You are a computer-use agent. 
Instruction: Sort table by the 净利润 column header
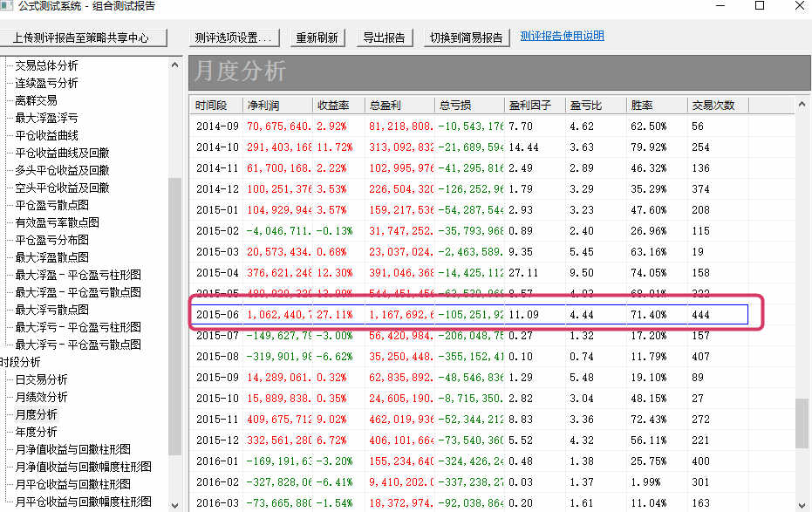point(263,105)
